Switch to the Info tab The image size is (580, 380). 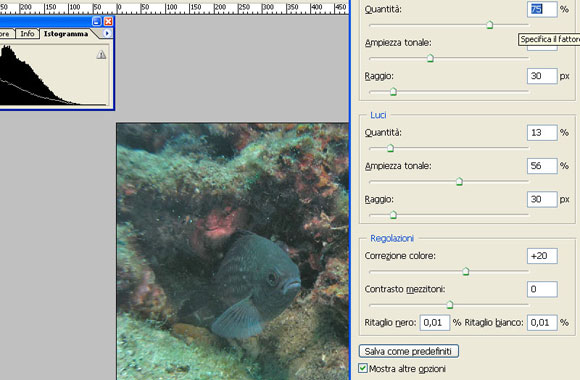(x=27, y=34)
